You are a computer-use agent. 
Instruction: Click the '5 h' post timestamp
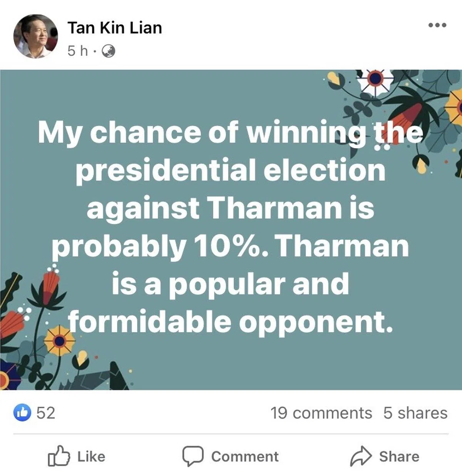click(x=77, y=50)
